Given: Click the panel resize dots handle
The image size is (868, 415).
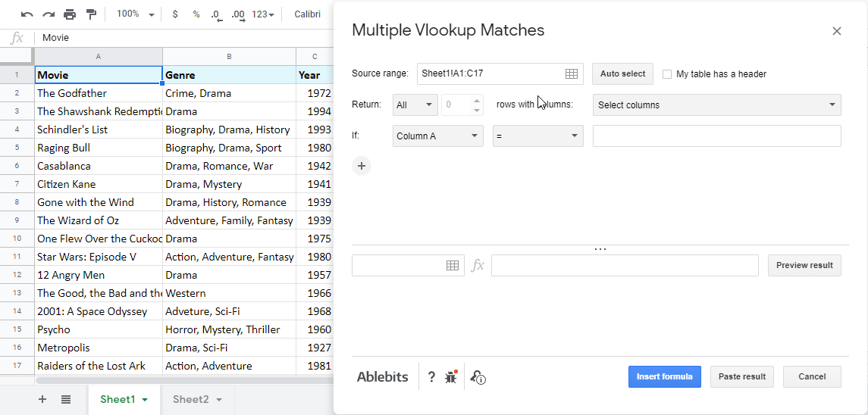Looking at the screenshot, I should click(600, 249).
